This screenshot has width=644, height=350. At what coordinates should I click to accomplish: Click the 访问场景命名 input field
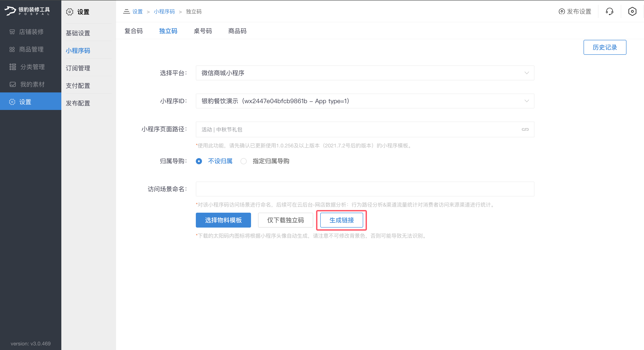[x=365, y=189]
